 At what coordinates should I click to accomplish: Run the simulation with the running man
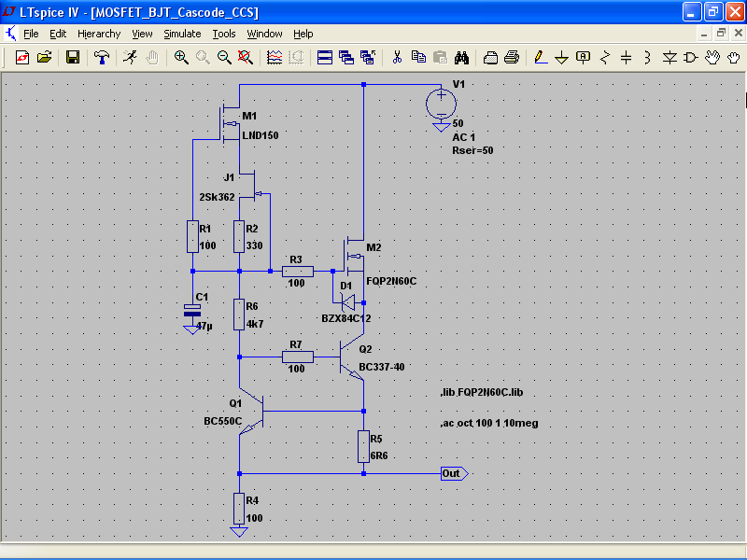[130, 58]
